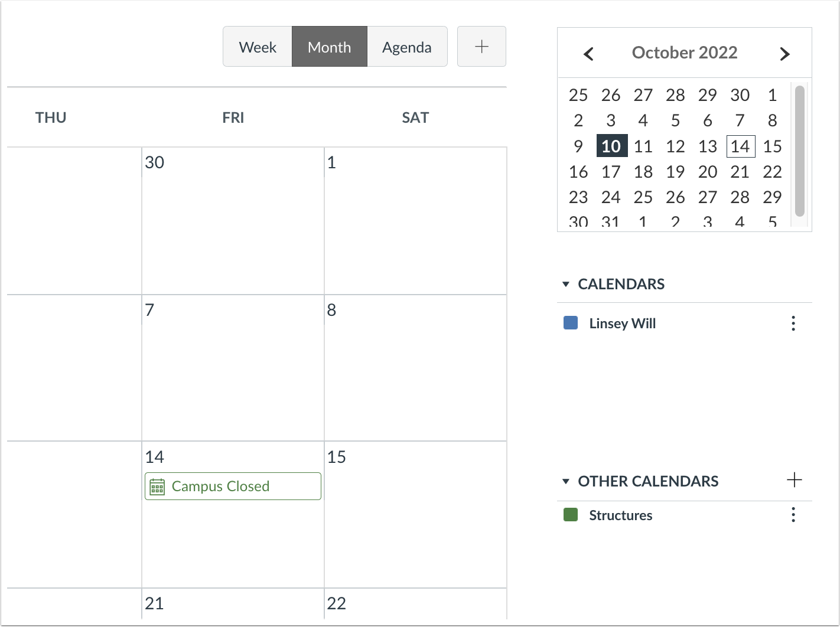
Task: Switch to the Agenda view
Action: 407,46
